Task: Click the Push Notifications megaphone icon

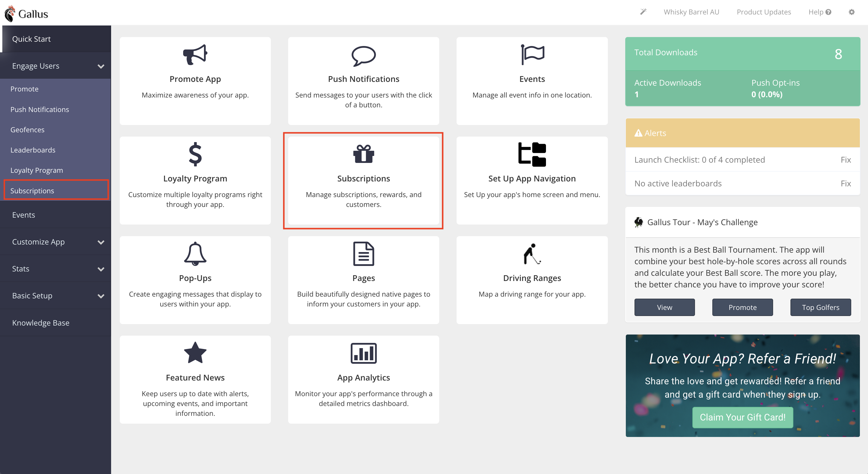Action: [x=363, y=56]
